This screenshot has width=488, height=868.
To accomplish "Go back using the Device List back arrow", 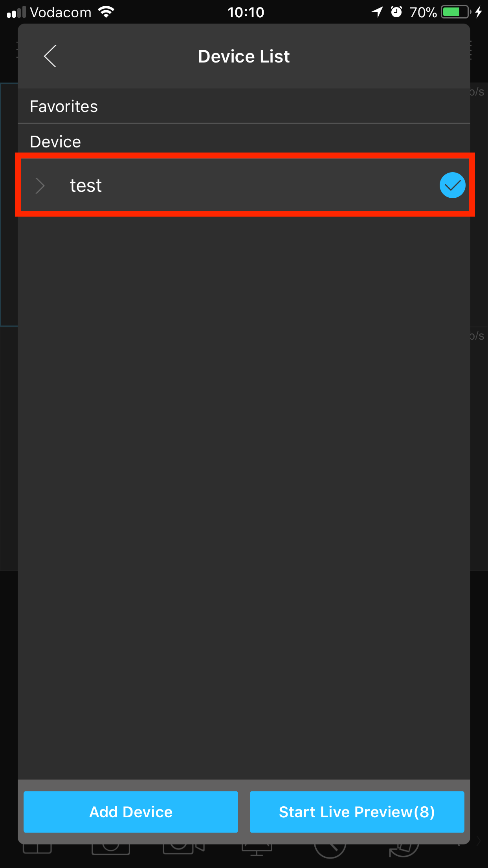I will pos(50,56).
